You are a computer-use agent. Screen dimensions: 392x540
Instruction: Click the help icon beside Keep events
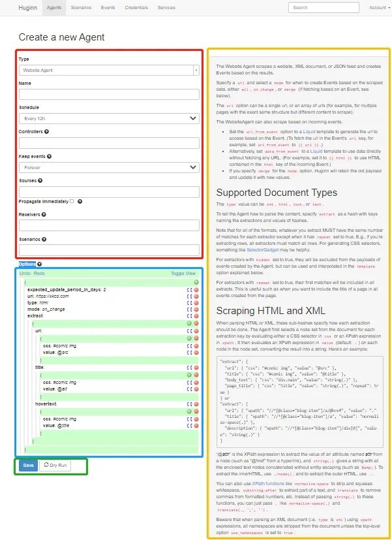(x=50, y=157)
